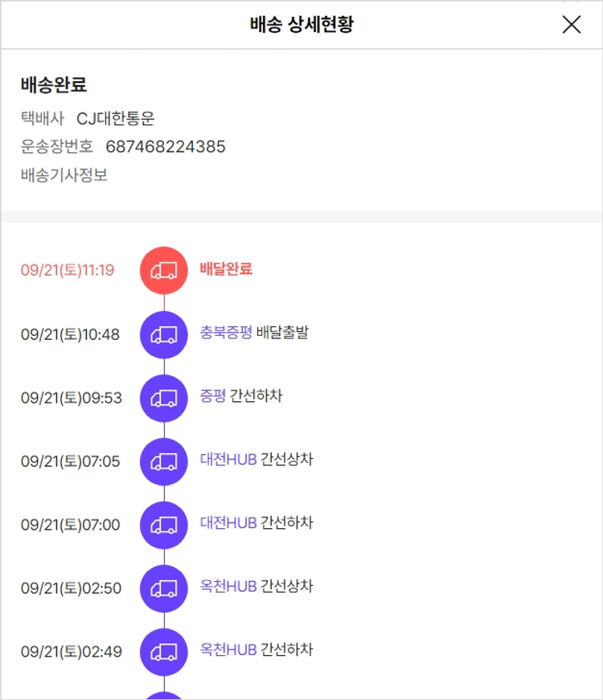Open the 충북증평 location link

(x=226, y=333)
